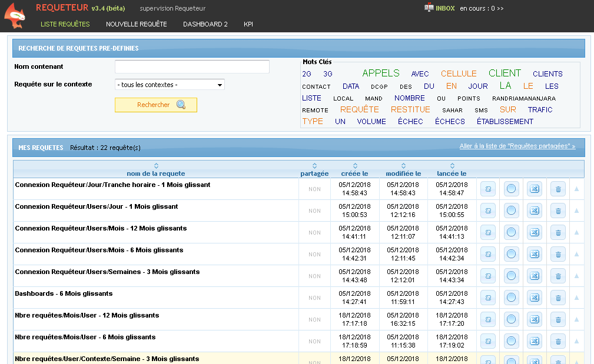Export Connexion Requêteur/Jour/Tranche horaire to Excel
594x364 pixels.
[x=535, y=189]
